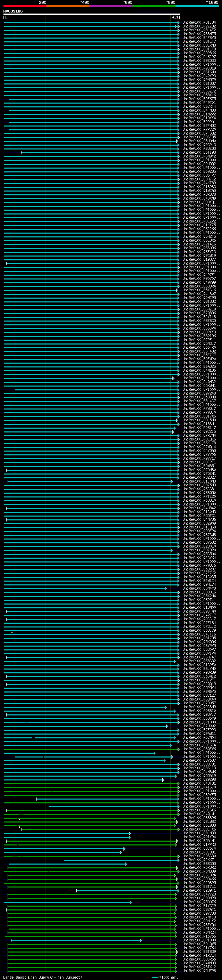Click the purple ~60% identity legend segment
Viewport: 222px width, 980px height.
pos(111,7)
